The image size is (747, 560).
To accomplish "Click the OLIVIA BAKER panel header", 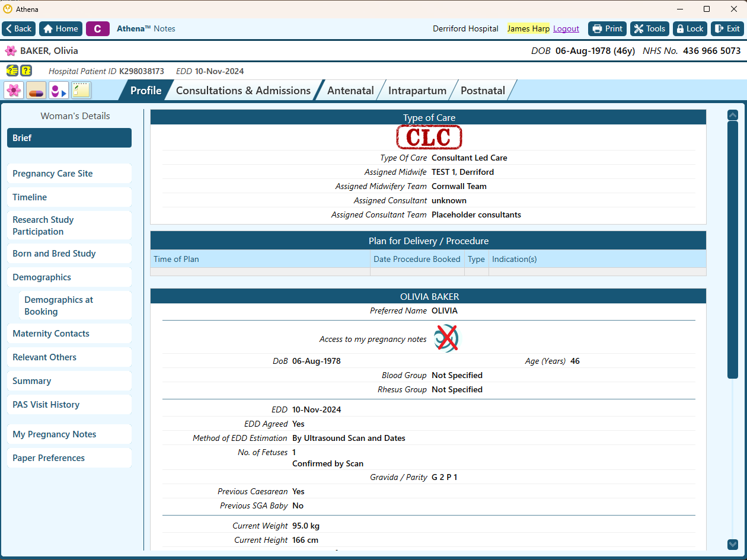I will pyautogui.click(x=428, y=296).
